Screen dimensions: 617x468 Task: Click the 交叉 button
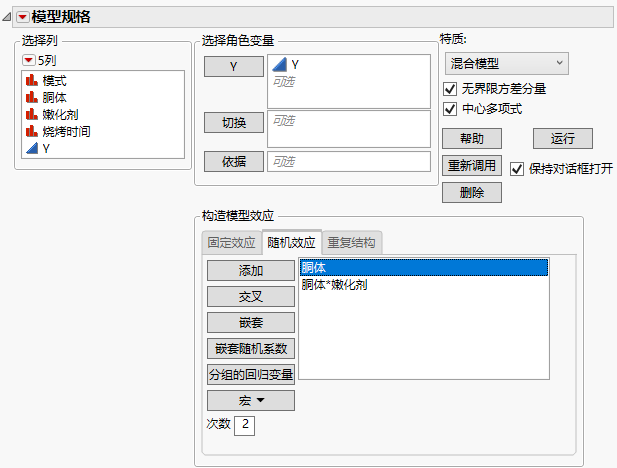[250, 296]
